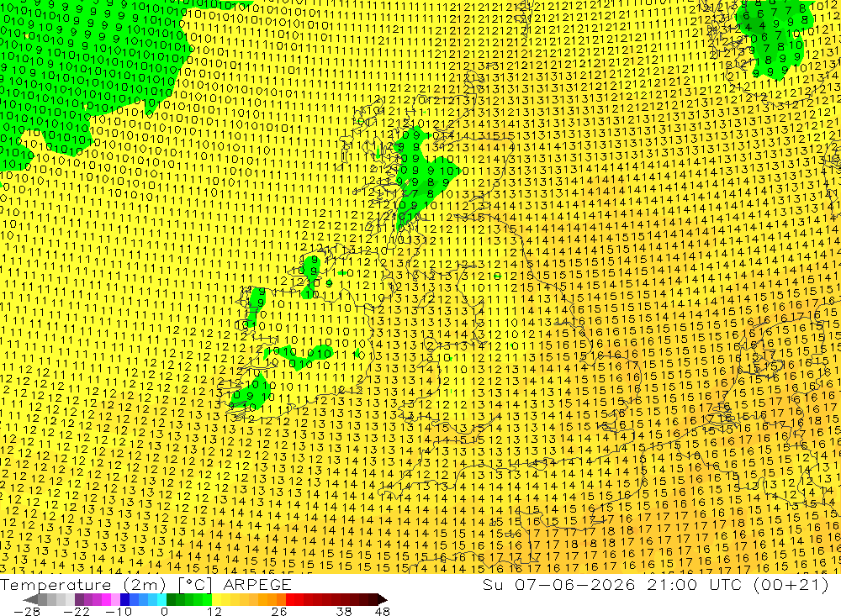Click the dark right arrow tip of color scale

point(383,599)
